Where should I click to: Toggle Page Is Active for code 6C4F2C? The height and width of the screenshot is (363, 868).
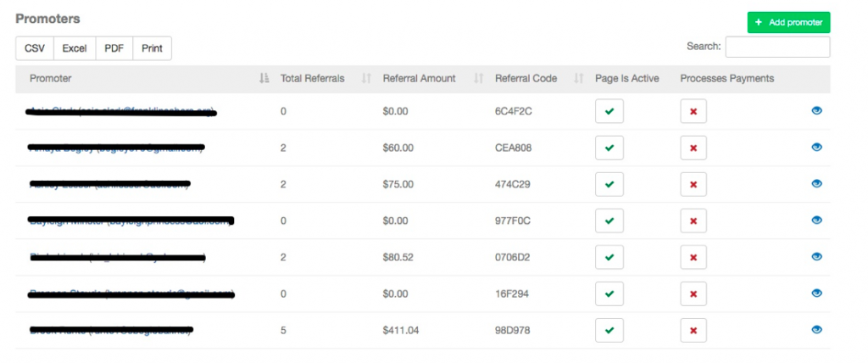(609, 111)
